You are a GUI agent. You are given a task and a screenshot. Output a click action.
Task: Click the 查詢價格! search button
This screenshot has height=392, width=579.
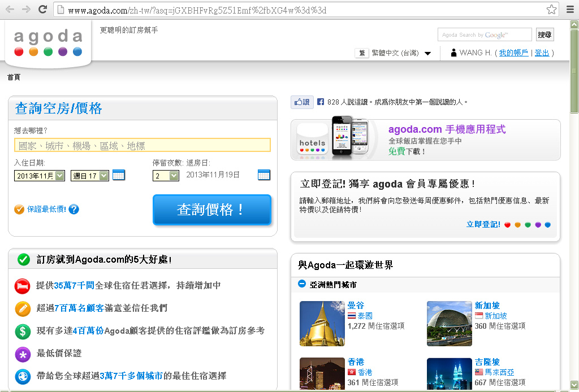[212, 210]
